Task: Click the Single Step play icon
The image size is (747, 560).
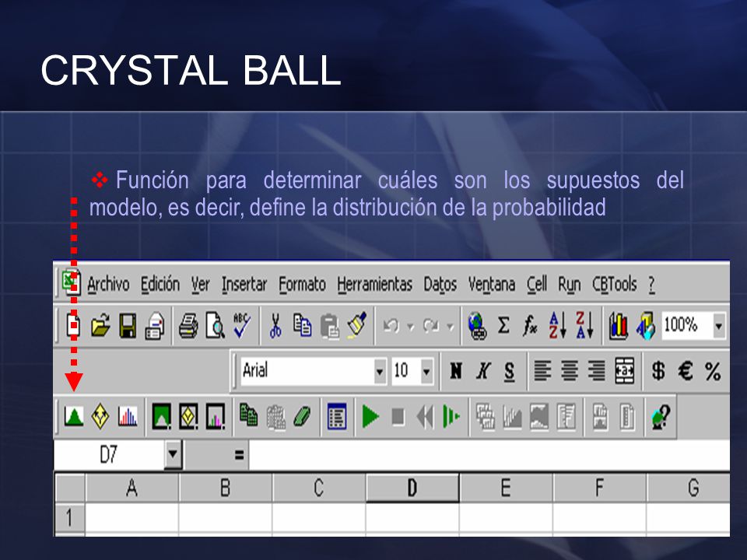Action: (x=451, y=417)
